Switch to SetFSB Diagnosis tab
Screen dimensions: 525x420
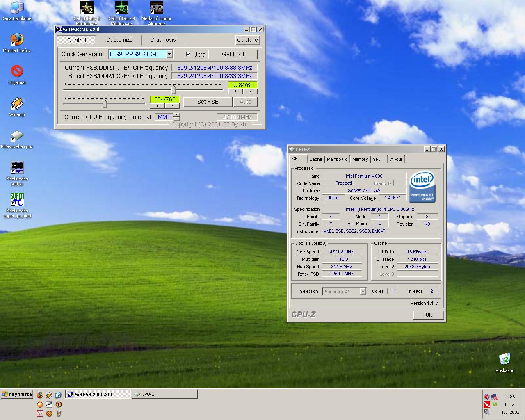163,40
